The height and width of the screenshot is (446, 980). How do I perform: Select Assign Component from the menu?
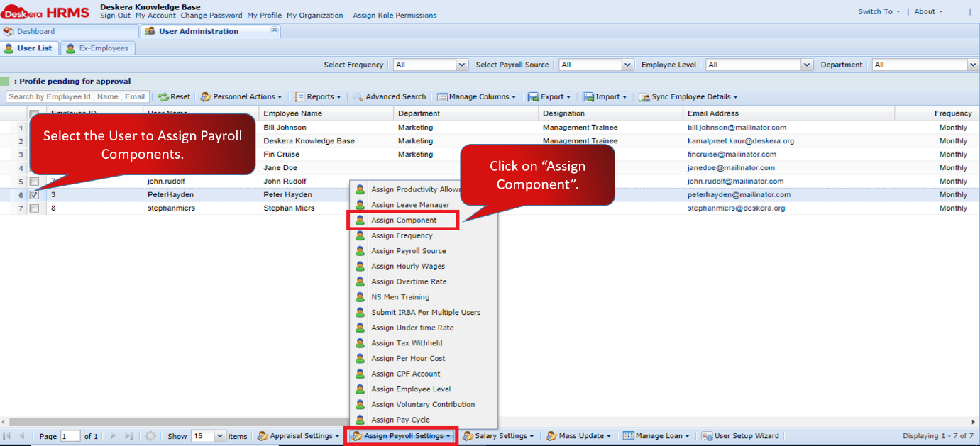[x=403, y=221]
